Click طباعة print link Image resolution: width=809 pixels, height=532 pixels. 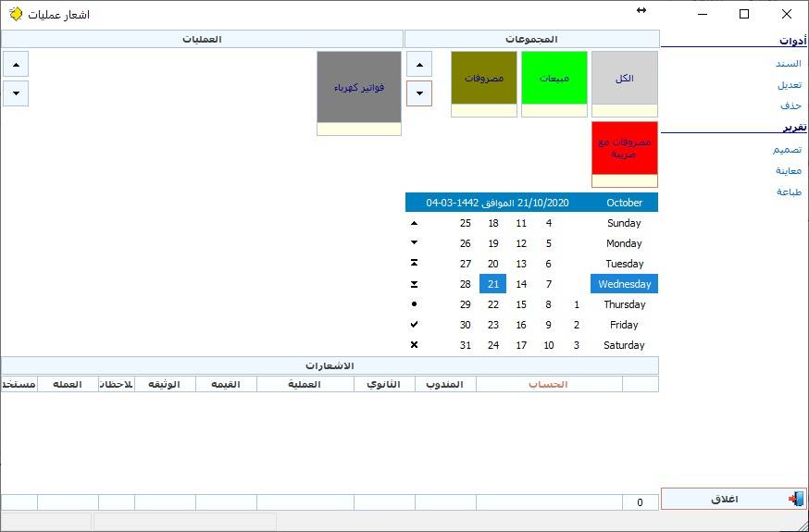(x=790, y=192)
